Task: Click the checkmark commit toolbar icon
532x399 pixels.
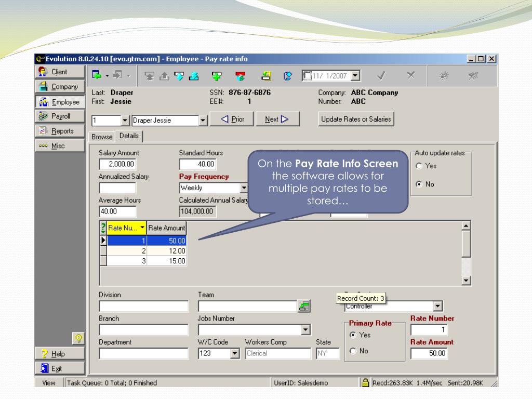Action: click(x=381, y=75)
